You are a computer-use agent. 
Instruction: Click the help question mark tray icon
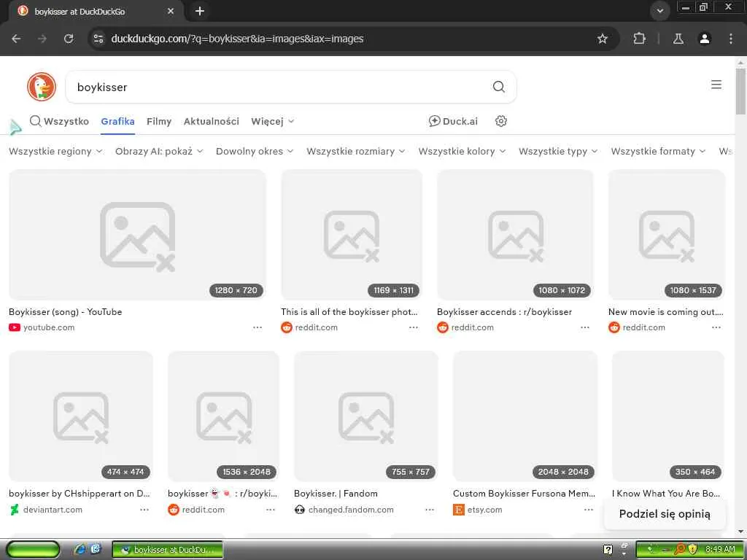tap(608, 550)
